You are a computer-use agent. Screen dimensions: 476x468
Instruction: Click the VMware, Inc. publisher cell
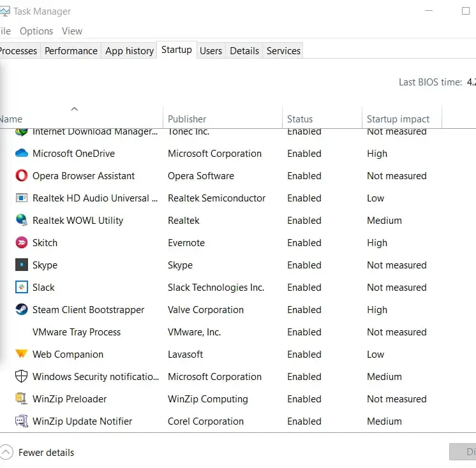[194, 332]
